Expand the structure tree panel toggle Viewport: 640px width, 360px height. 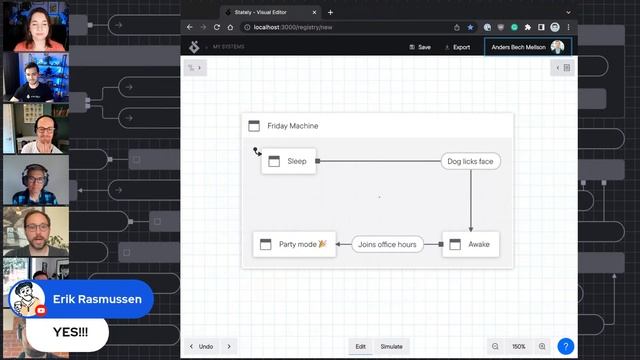[x=195, y=68]
